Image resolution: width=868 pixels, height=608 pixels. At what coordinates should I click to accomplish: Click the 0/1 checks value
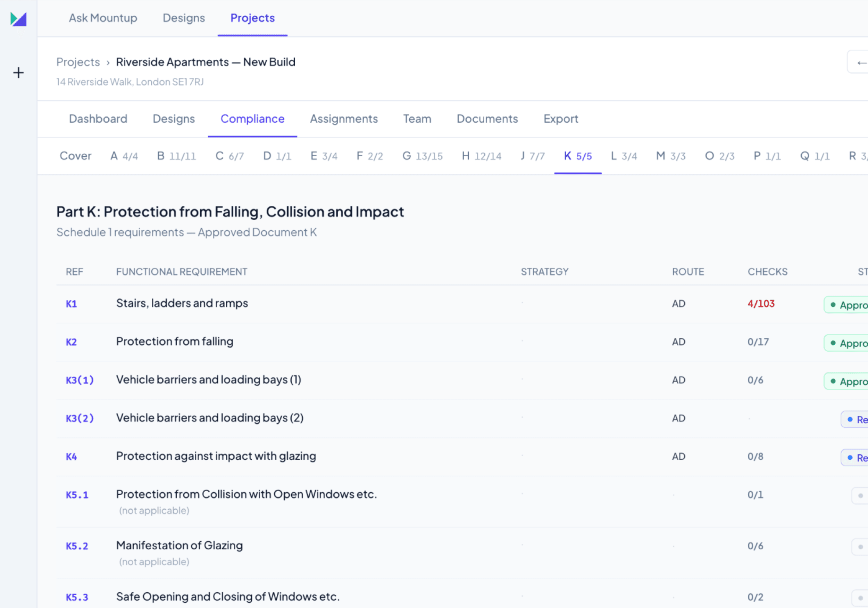[756, 495]
